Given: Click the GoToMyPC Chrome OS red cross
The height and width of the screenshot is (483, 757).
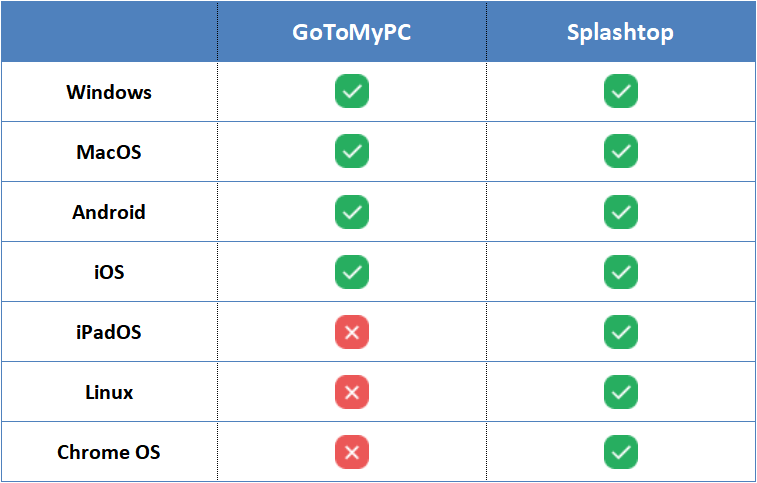Looking at the screenshot, I should tap(352, 452).
